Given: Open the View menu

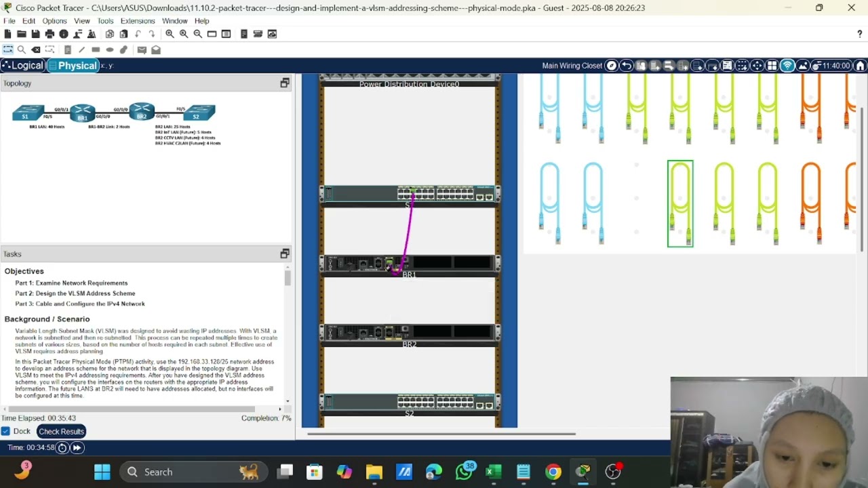Looking at the screenshot, I should point(82,21).
